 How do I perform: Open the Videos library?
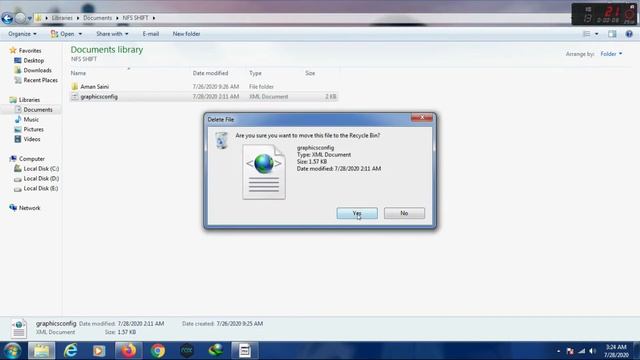[32, 139]
